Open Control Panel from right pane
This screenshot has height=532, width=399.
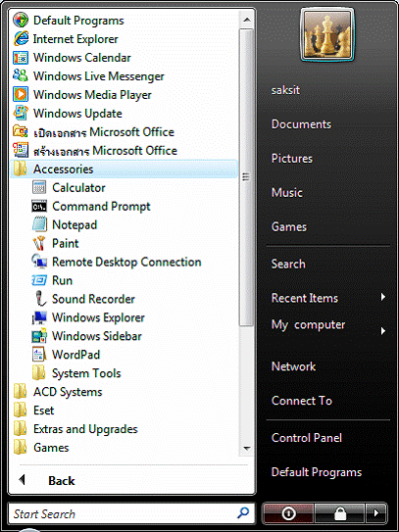(x=306, y=438)
